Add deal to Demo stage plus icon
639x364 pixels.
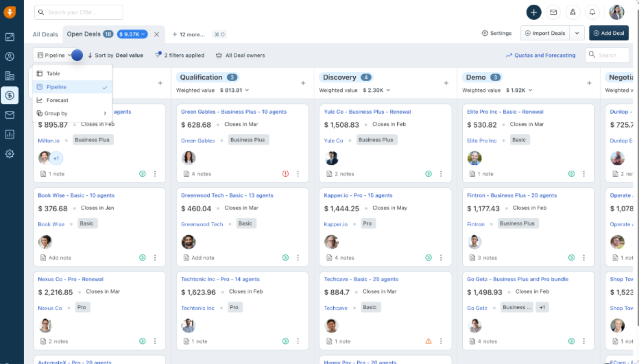coord(589,83)
